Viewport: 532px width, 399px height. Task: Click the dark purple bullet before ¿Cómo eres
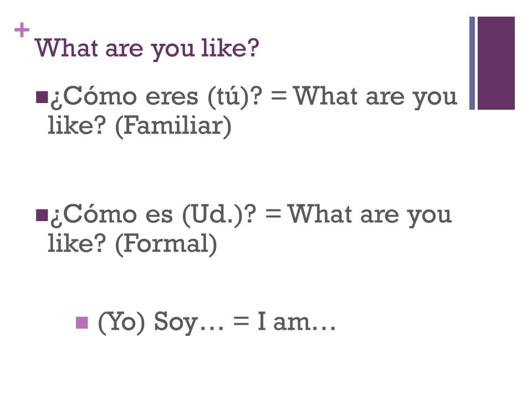42,96
